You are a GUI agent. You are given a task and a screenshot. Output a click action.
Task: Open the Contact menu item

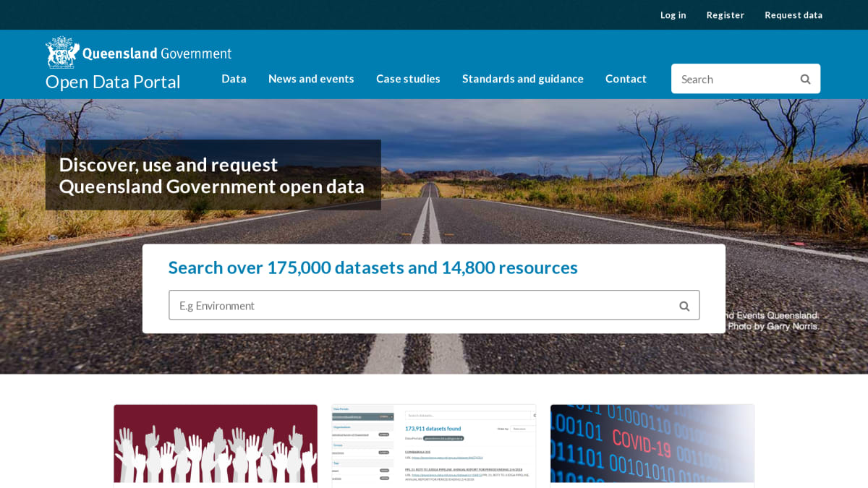[626, 79]
